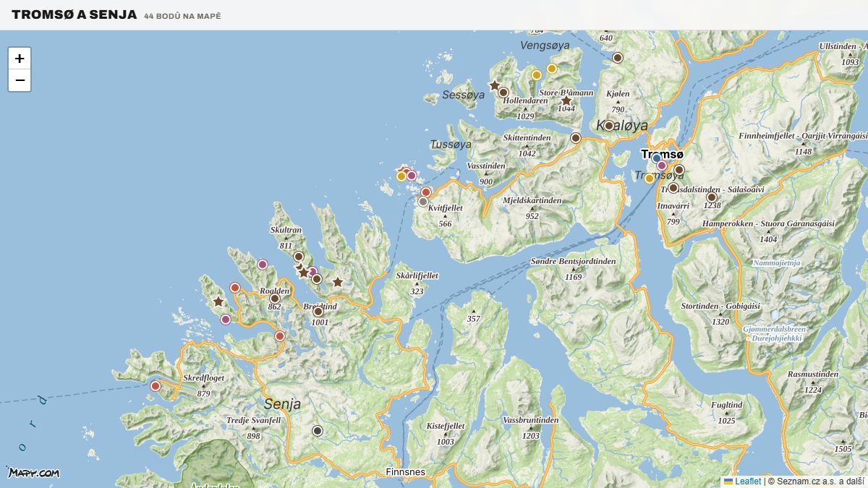Click the Vassbruntinden peak label
This screenshot has height=488, width=868.
[x=531, y=420]
